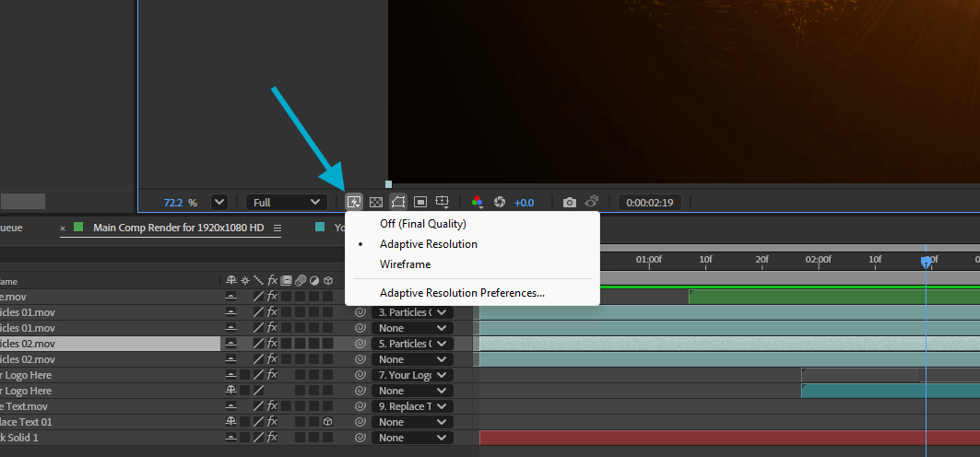The width and height of the screenshot is (980, 457).
Task: Open the '7. Your Logo' parent dropdown
Action: (x=412, y=375)
